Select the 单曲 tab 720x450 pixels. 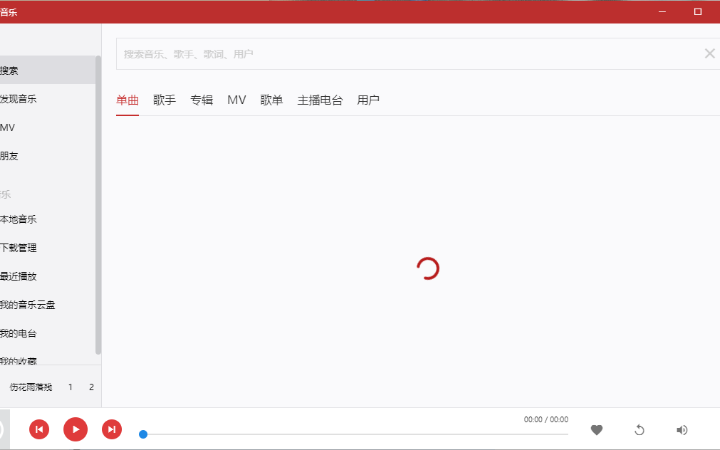127,100
